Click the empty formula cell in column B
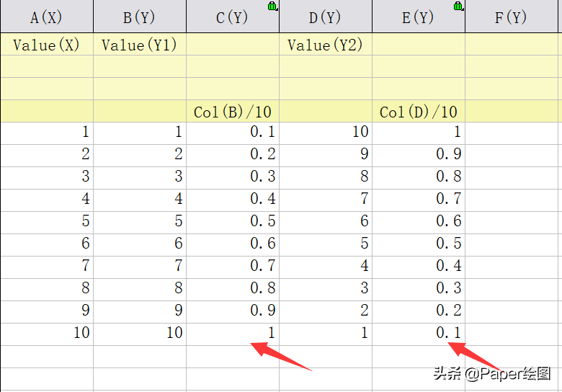The width and height of the screenshot is (562, 392). click(x=140, y=111)
